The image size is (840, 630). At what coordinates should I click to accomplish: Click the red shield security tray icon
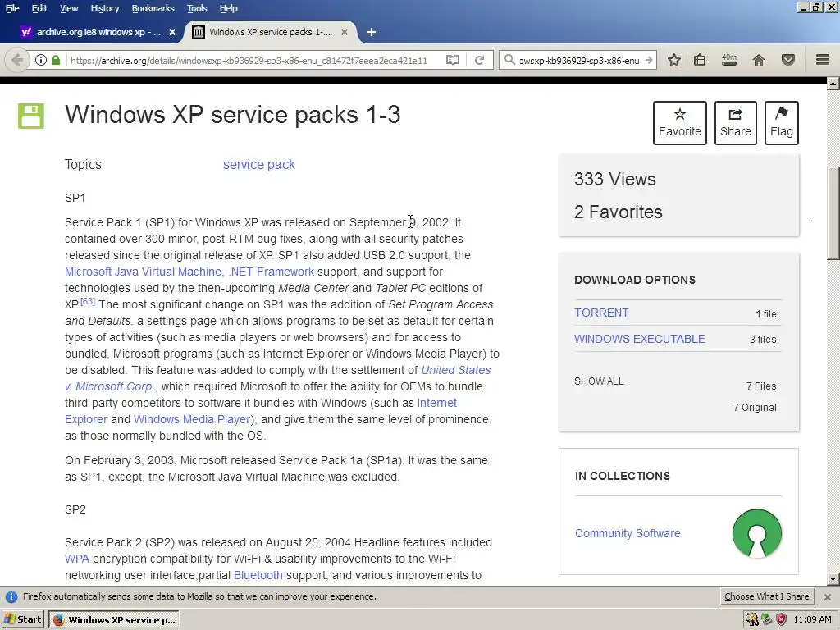pos(782,620)
